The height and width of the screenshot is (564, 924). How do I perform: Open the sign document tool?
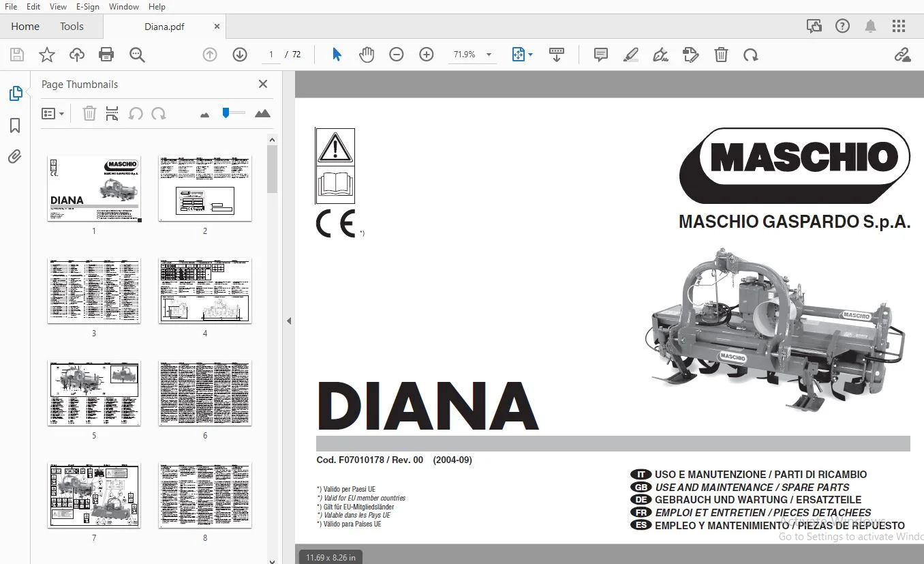(660, 55)
